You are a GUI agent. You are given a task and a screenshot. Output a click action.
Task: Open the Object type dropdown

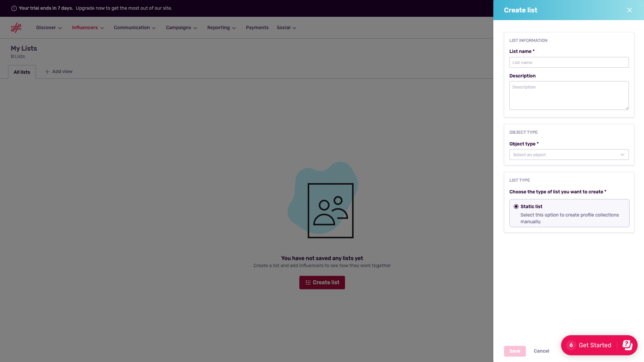pyautogui.click(x=569, y=155)
